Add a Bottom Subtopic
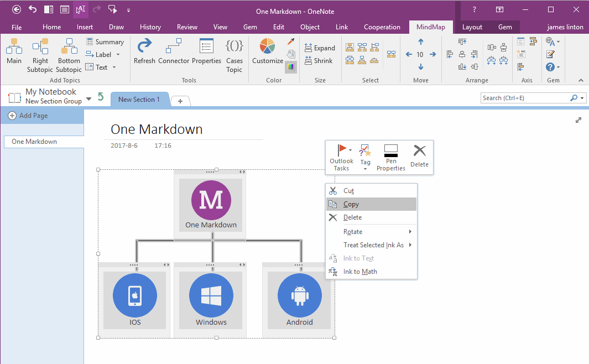589x364 pixels. (x=69, y=55)
